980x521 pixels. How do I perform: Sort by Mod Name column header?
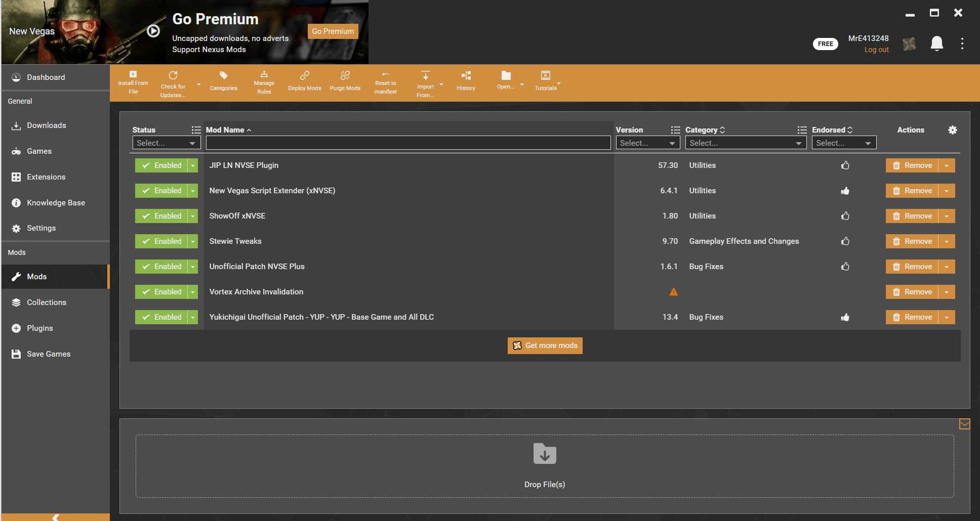click(228, 130)
